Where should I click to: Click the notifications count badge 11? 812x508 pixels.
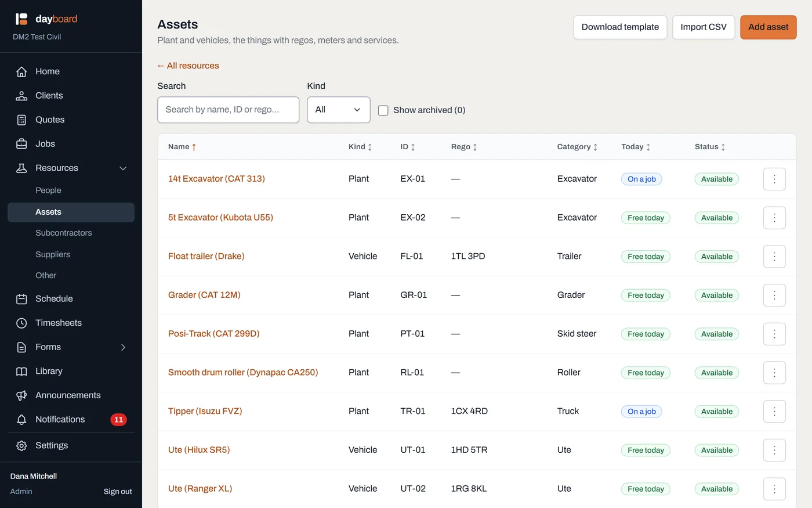(118, 420)
